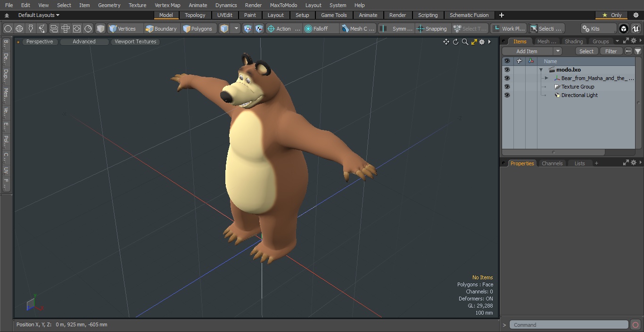Expand the Bear_from_Masha item tree
Screen dimensions: 644x332
tap(546, 78)
